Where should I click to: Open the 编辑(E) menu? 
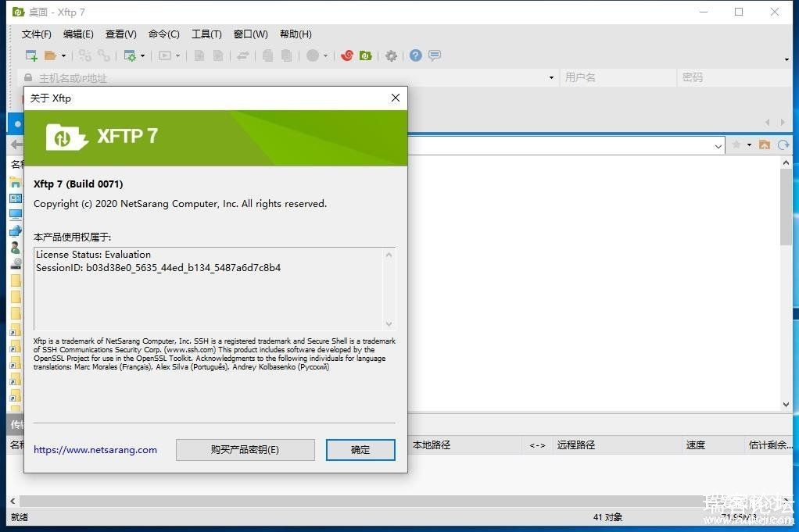pos(78,34)
